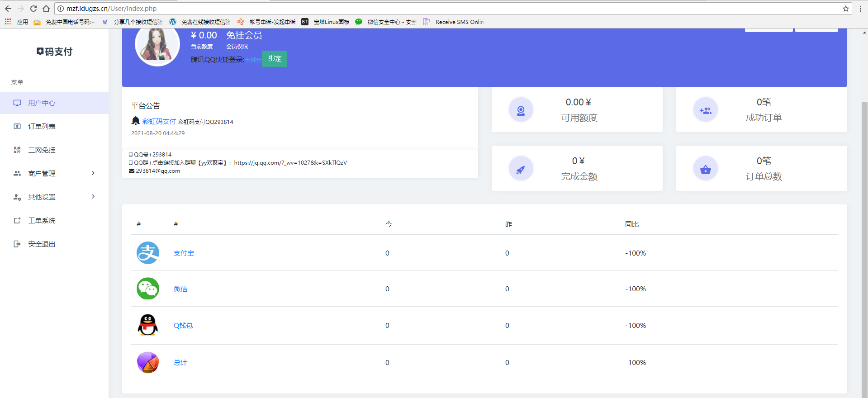The width and height of the screenshot is (868, 398).
Task: Open the 三网免挂 menu item
Action: click(x=42, y=150)
